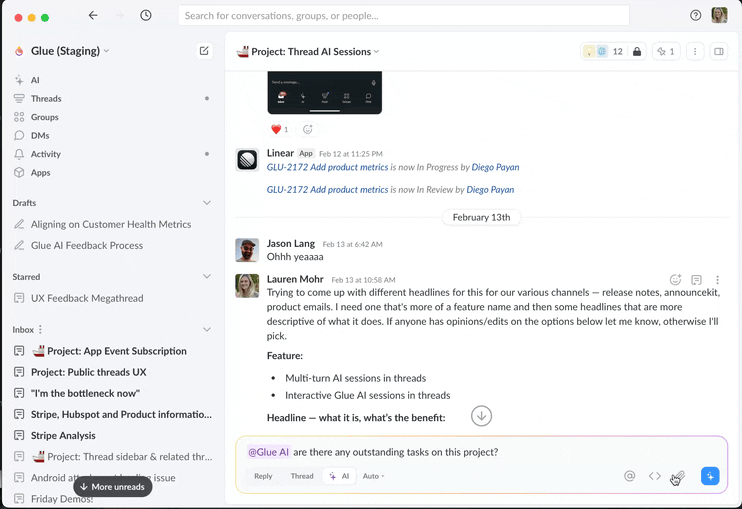
Task: Switch composer to AI mode
Action: tap(339, 476)
